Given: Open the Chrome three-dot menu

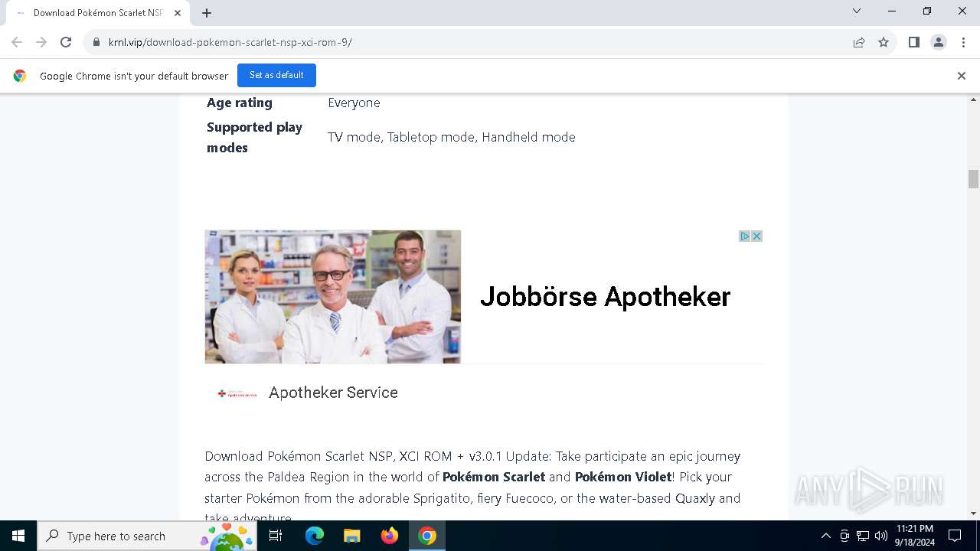Looking at the screenshot, I should [x=963, y=42].
